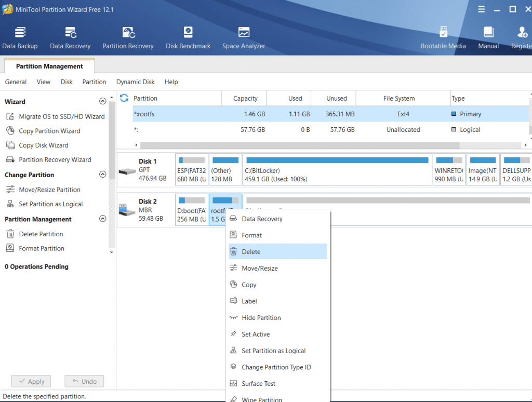Screen dimensions: 532x402
Task: Click the refresh icon beside the Partition column
Action: tap(124, 98)
